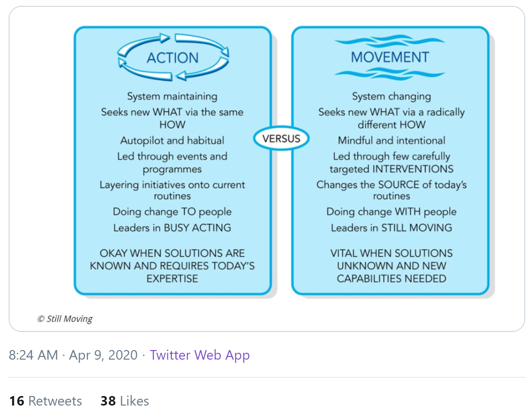Click the Apr 9, 2020 date
The width and height of the screenshot is (532, 416).
tap(103, 355)
